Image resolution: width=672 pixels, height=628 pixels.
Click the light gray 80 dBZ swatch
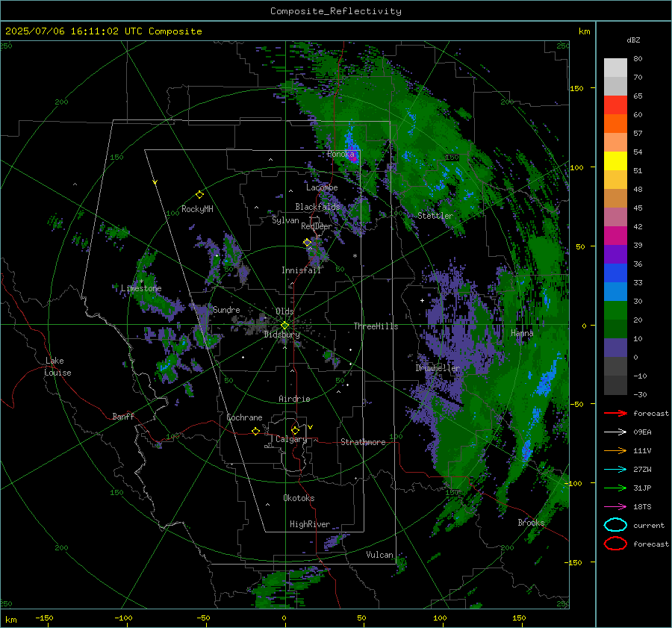(615, 68)
